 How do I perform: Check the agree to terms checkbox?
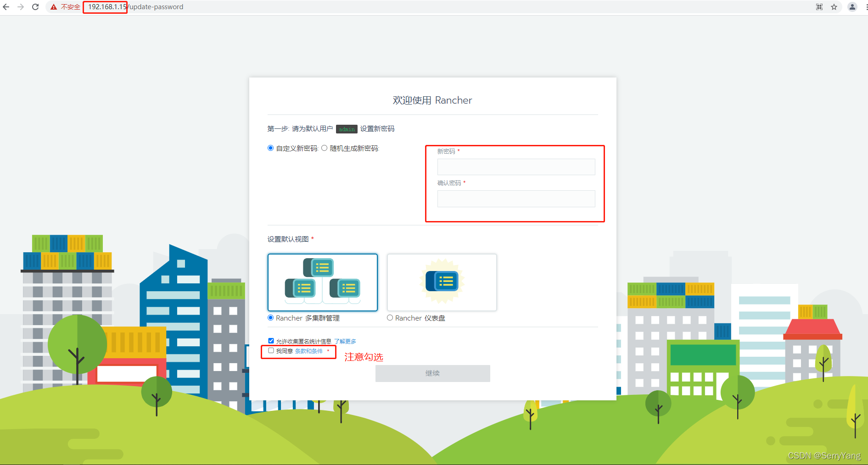coord(271,350)
